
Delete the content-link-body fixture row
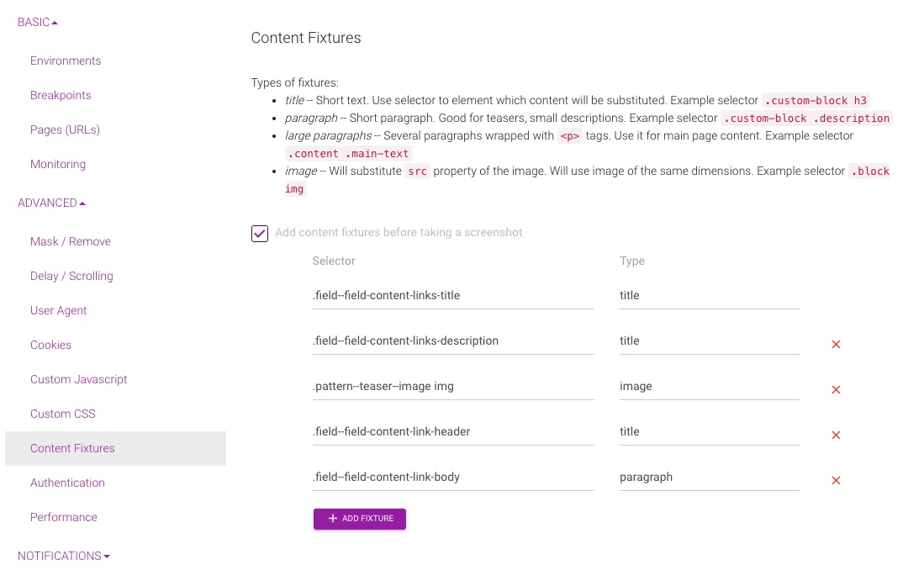click(x=836, y=480)
